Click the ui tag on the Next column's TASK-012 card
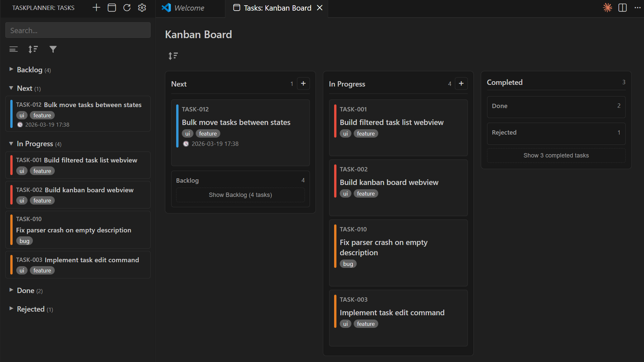This screenshot has height=362, width=644. pyautogui.click(x=187, y=134)
